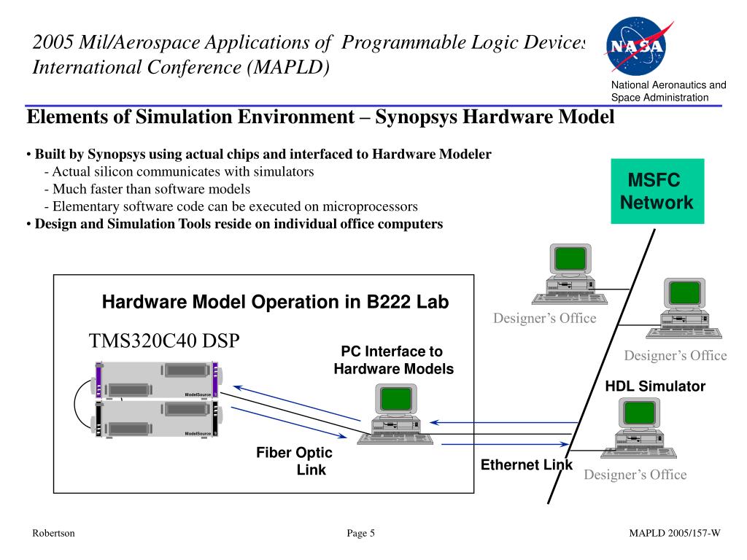The image size is (747, 560).
Task: Click 'National Aeronautics and Space Administration' text
Action: [668, 91]
